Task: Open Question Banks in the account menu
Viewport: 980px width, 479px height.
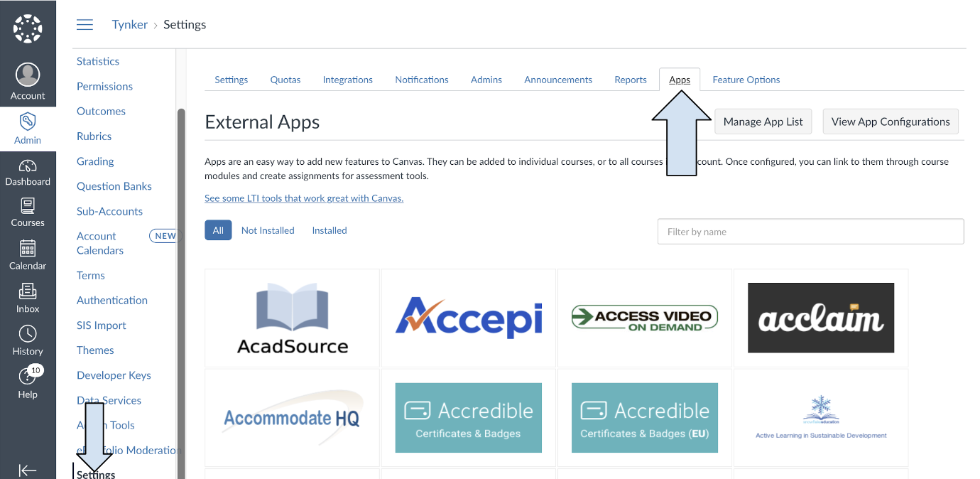Action: (x=114, y=186)
